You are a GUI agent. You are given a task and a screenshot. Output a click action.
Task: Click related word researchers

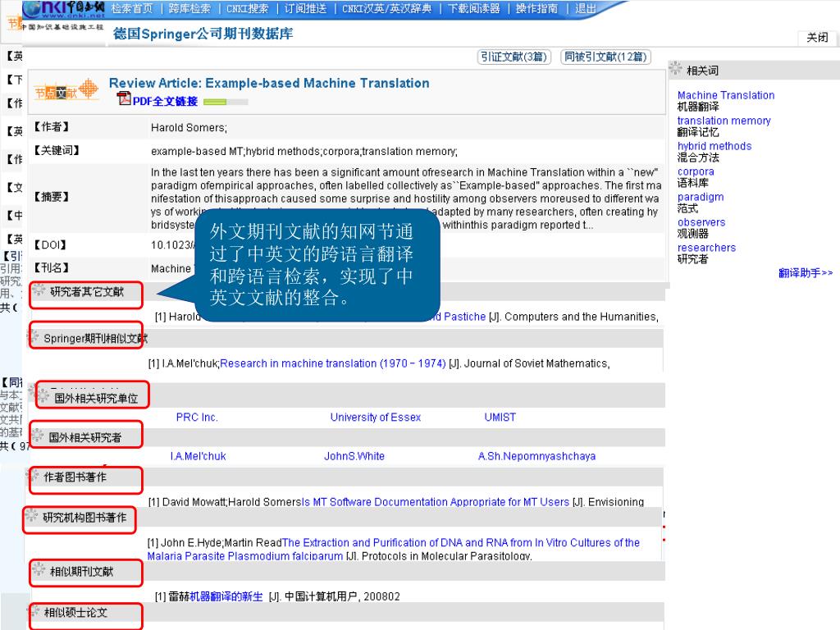(x=706, y=248)
